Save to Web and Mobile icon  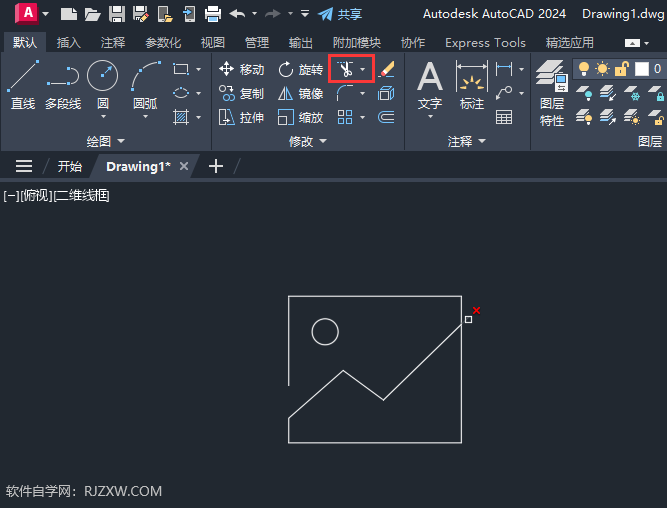[x=189, y=14]
